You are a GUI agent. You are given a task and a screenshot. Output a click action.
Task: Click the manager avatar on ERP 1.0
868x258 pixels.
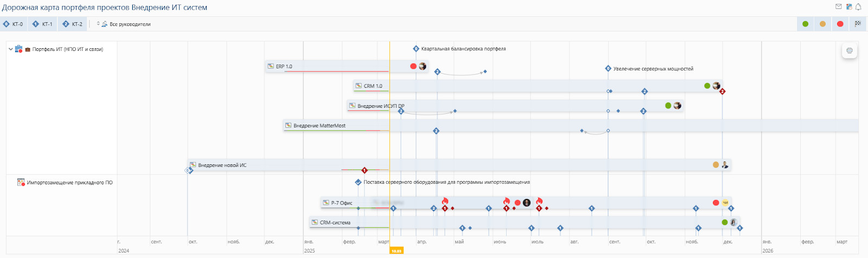[x=423, y=66]
